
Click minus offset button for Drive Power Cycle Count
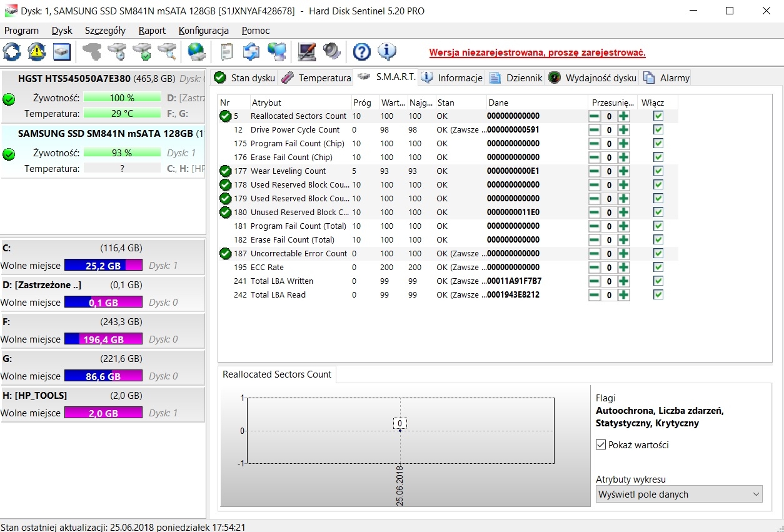(594, 130)
